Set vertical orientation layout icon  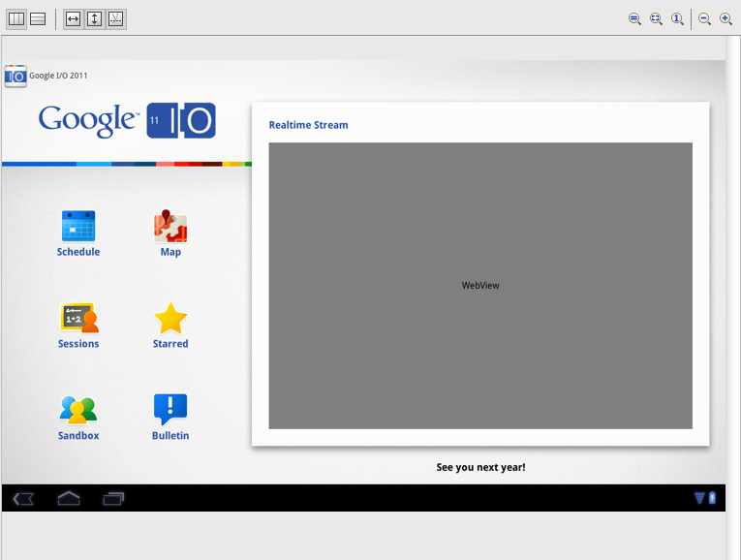[38, 18]
